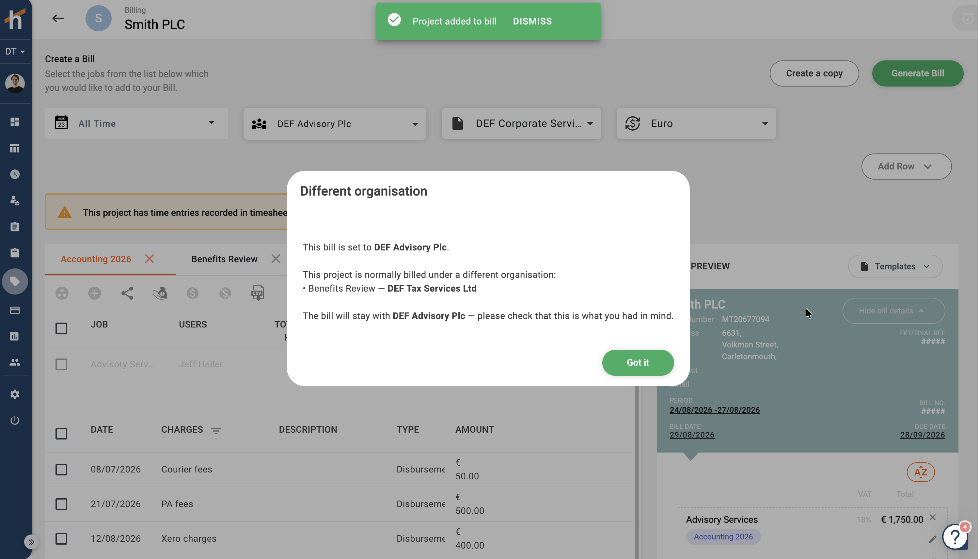The width and height of the screenshot is (980, 559).
Task: Tick the Xero charges row checkbox
Action: pyautogui.click(x=61, y=539)
